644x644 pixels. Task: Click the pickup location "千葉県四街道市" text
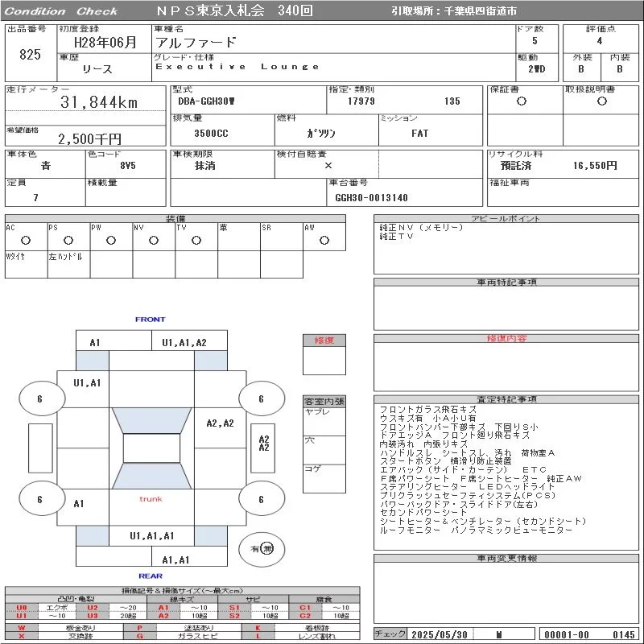coord(480,11)
